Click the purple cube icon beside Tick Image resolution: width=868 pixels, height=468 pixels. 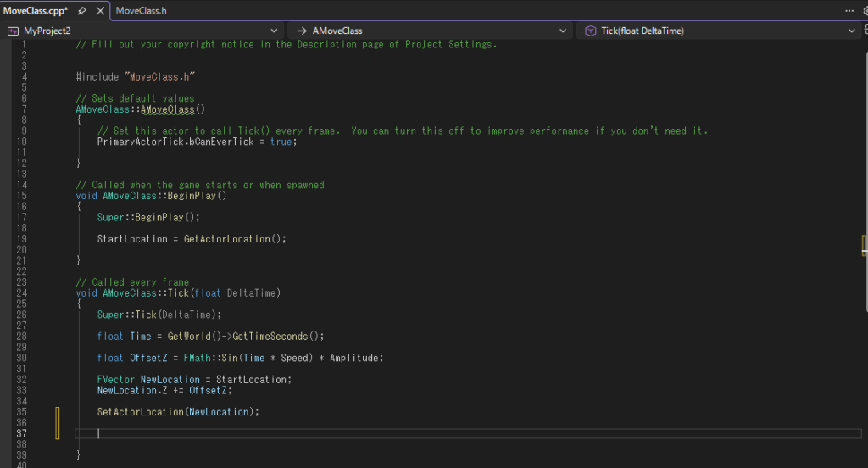(590, 31)
